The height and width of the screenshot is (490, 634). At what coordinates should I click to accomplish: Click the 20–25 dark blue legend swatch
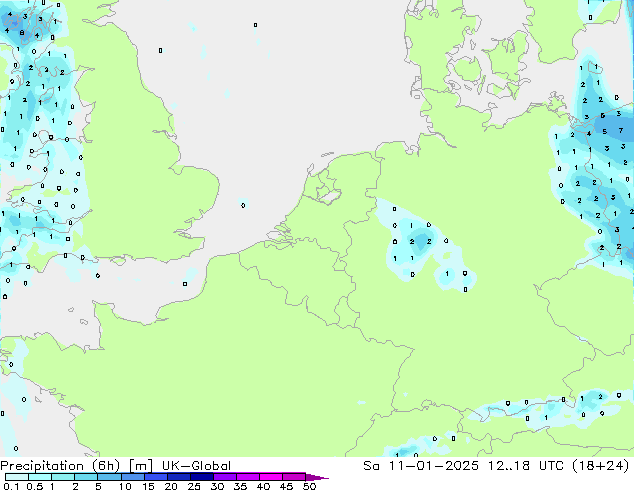[x=179, y=477]
